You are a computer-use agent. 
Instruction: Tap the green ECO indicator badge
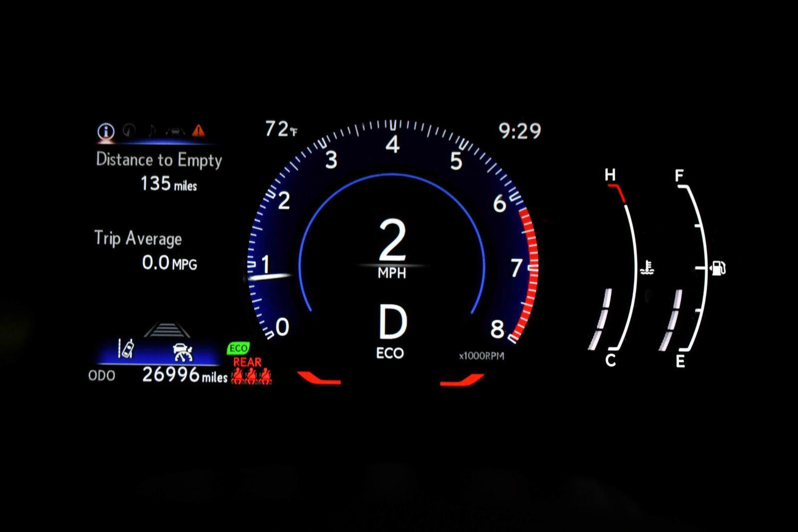(x=238, y=348)
